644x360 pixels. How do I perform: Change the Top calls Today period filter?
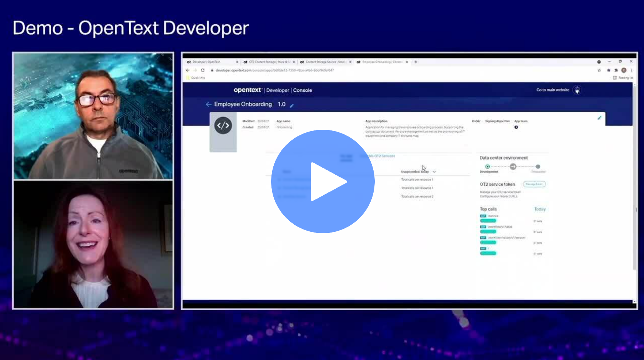[x=540, y=209]
